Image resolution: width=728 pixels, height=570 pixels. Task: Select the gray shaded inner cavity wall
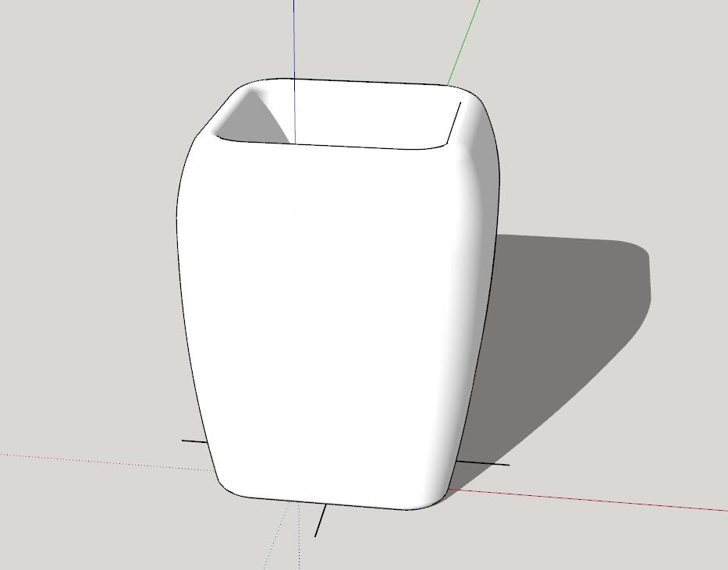[x=254, y=119]
